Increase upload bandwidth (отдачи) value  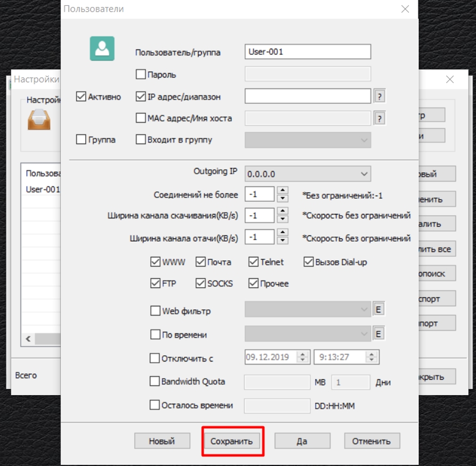click(283, 233)
